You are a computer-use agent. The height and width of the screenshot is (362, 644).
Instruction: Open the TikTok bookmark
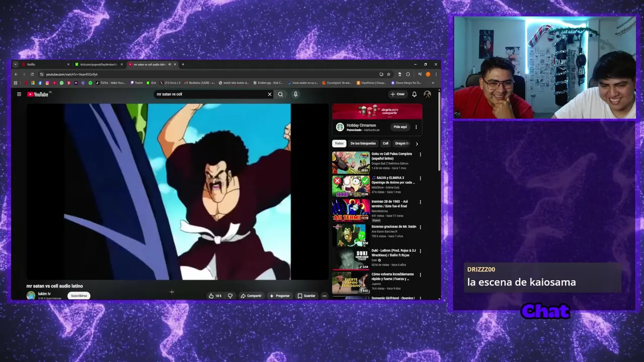coord(111,83)
